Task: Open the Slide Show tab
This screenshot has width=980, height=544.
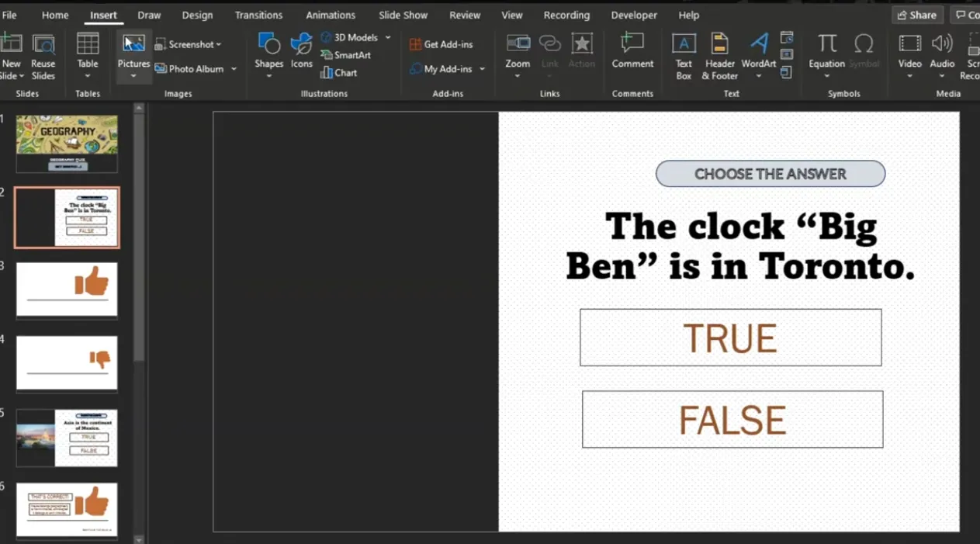Action: (403, 15)
